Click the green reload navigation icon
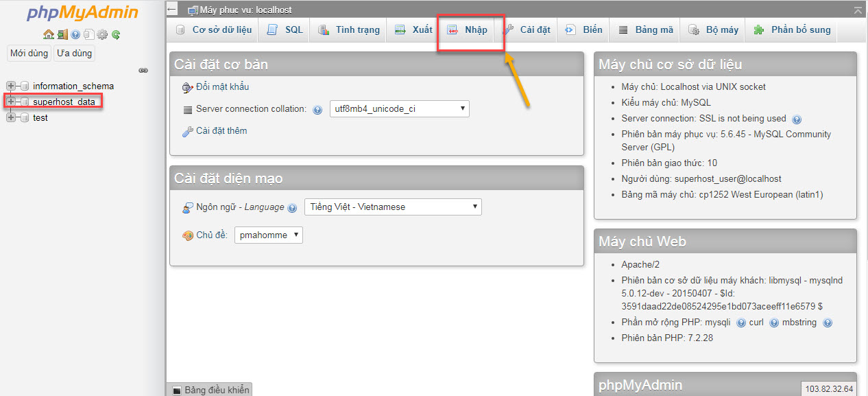868x396 pixels. (116, 34)
